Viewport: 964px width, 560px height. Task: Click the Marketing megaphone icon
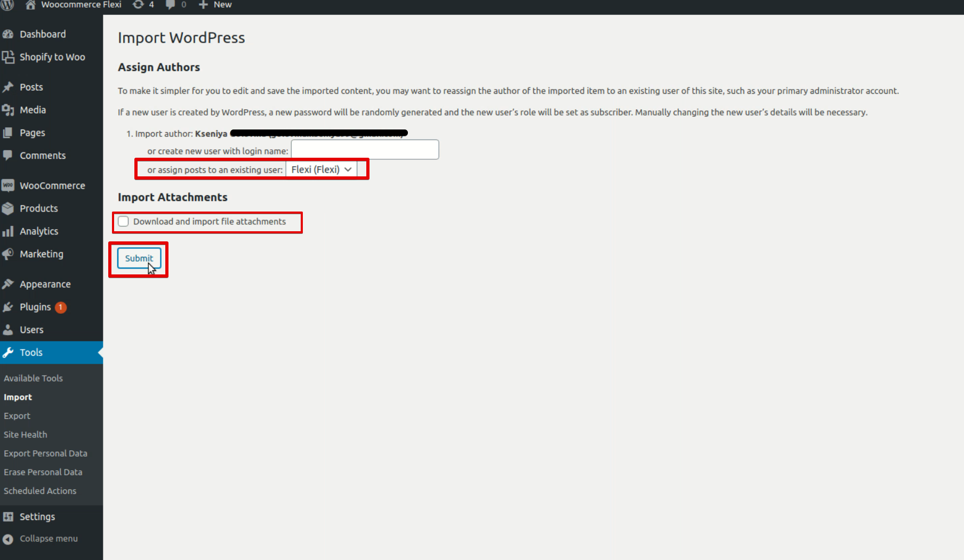(x=8, y=254)
